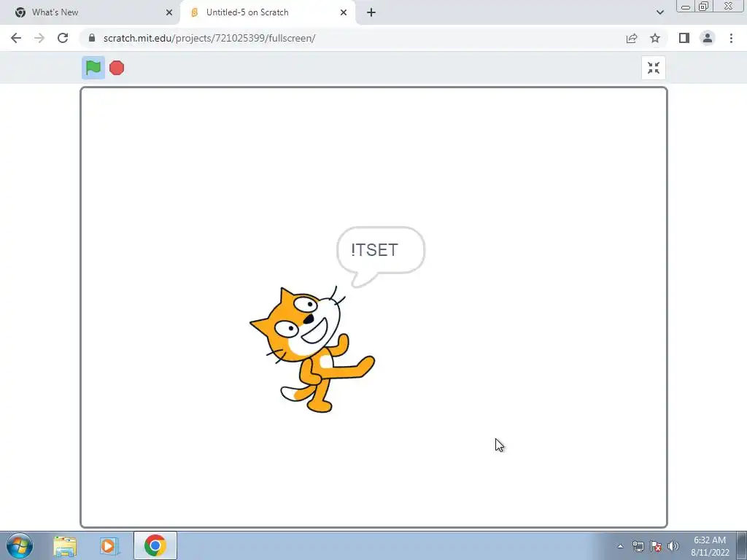Click the green flag to start project
The width and height of the screenshot is (747, 560).
click(x=93, y=68)
